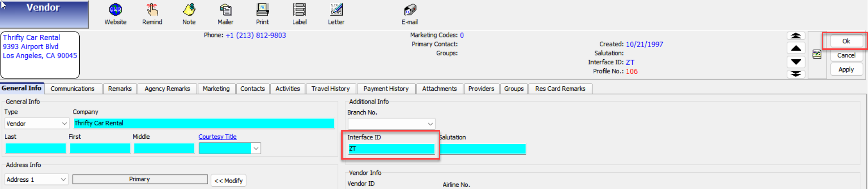Click the Letter toolbar icon
Screen dimensions: 868x189
point(336,14)
